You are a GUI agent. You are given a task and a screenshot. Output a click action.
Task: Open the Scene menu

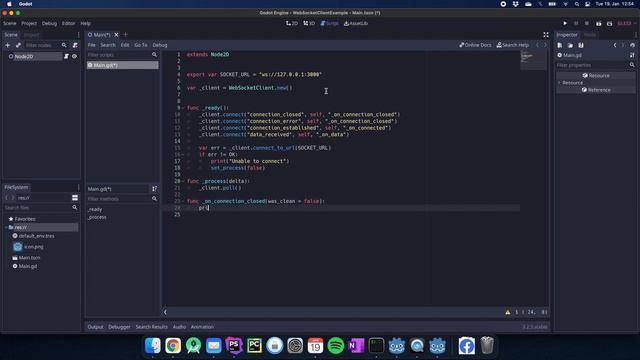click(9, 23)
